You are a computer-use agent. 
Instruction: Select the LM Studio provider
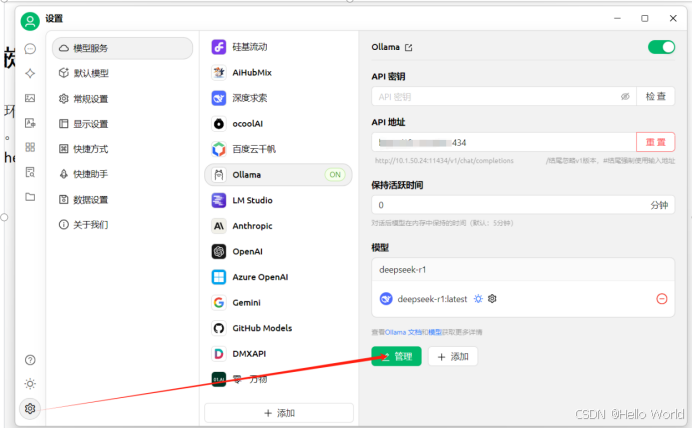pyautogui.click(x=278, y=200)
